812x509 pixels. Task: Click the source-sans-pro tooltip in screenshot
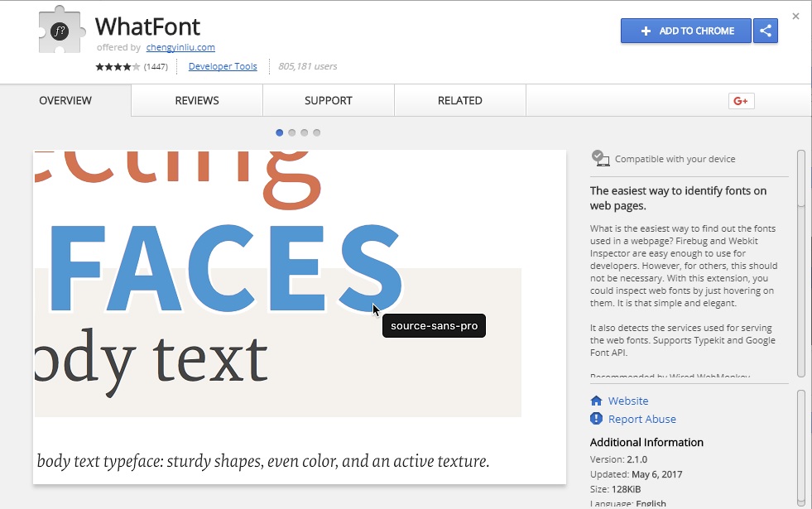point(434,326)
